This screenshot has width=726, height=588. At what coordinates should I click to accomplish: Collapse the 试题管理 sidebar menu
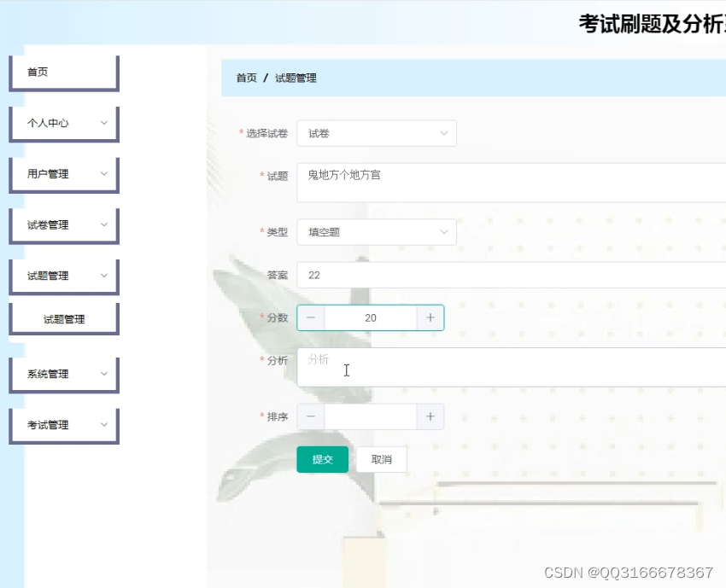pyautogui.click(x=63, y=275)
